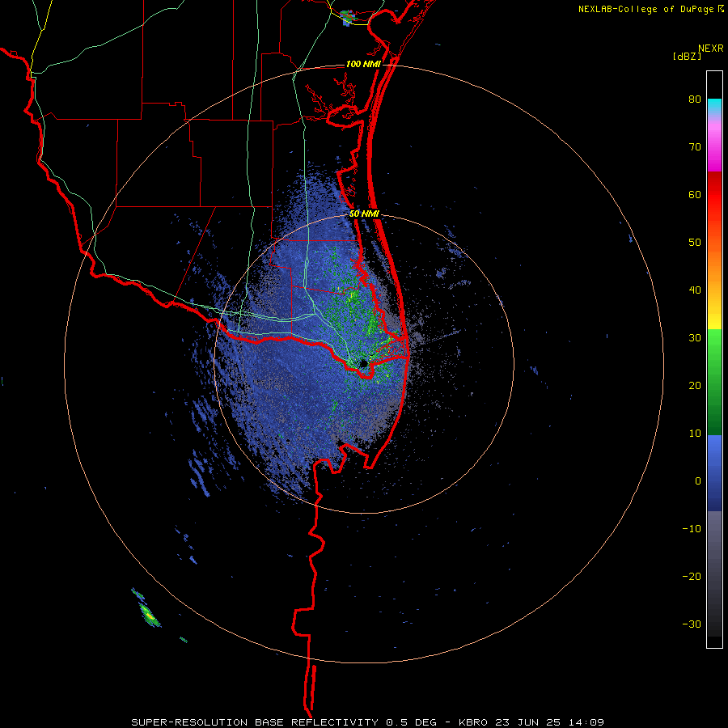Click the 100 NMI range ring label

[363, 64]
